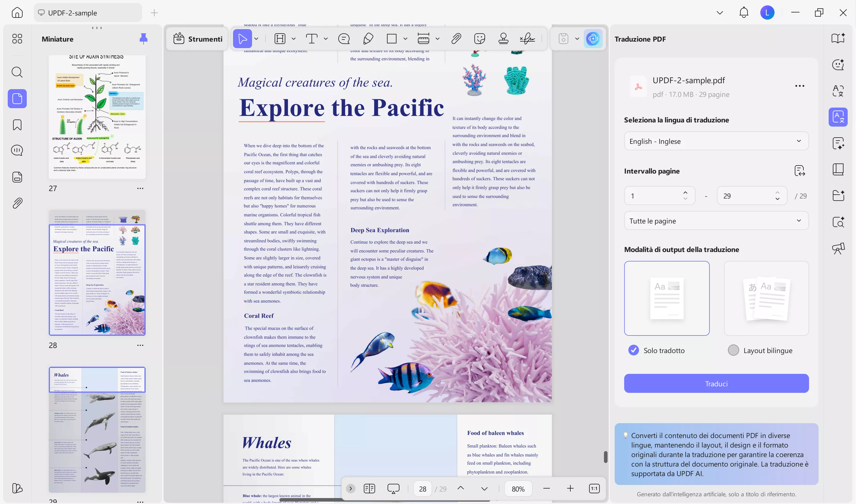Open the bookmarks panel in left sidebar

pyautogui.click(x=17, y=125)
